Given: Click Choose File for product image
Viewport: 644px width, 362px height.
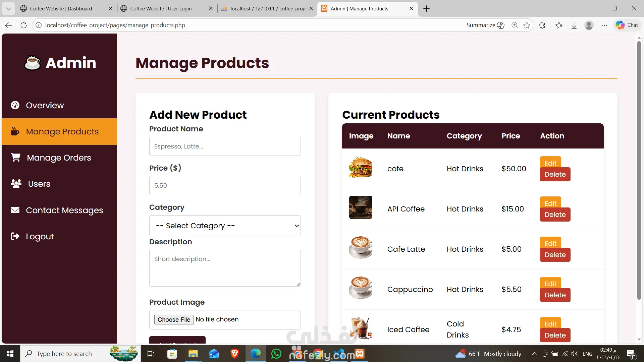Looking at the screenshot, I should (174, 319).
